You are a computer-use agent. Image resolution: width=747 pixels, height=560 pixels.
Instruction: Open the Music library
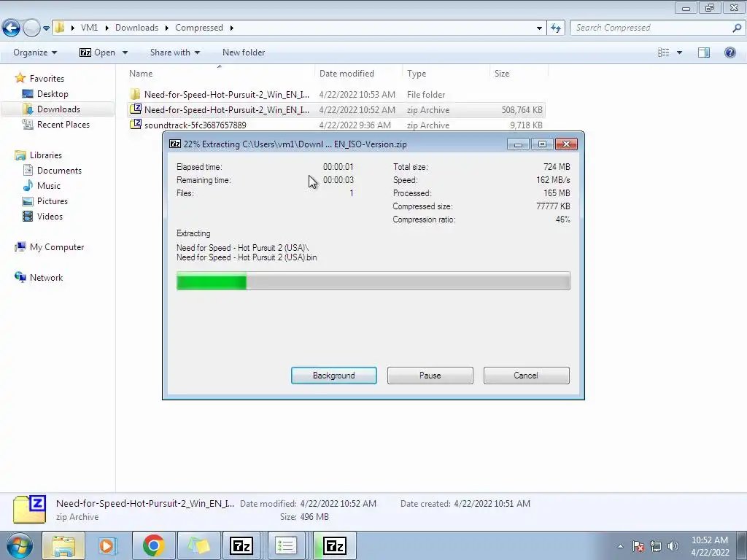coord(49,186)
